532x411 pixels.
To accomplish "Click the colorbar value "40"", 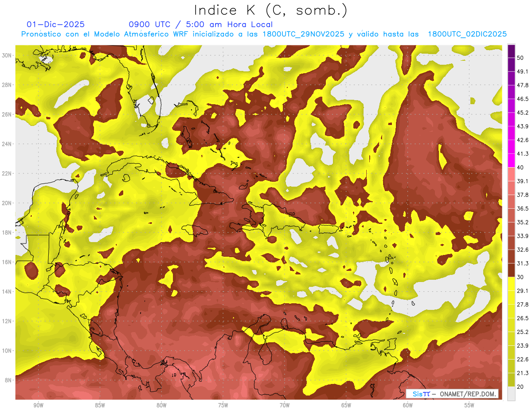I will (520, 167).
